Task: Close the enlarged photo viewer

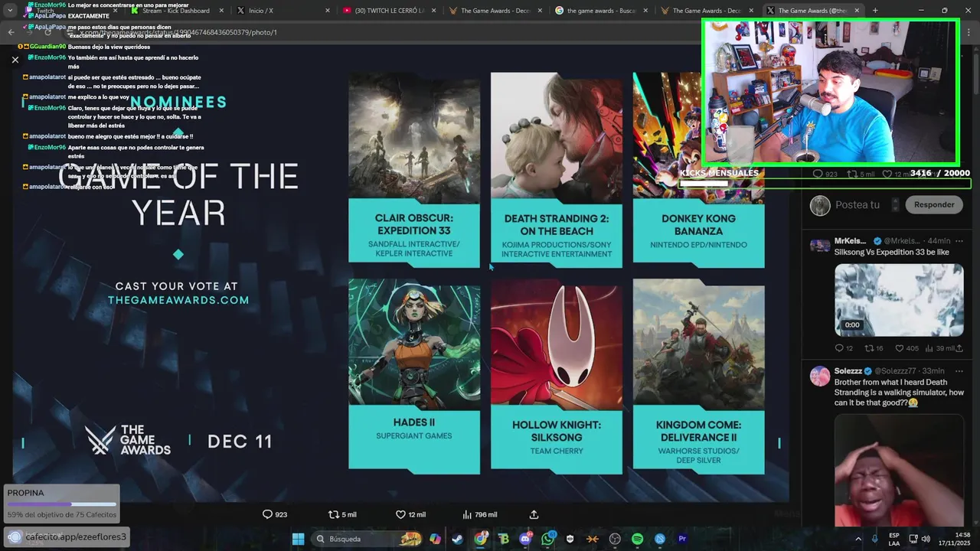Action: tap(15, 59)
